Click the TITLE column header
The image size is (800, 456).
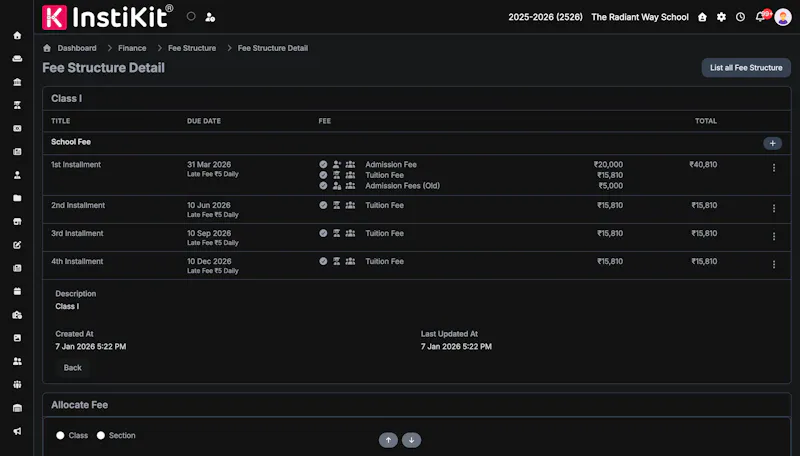coord(61,121)
